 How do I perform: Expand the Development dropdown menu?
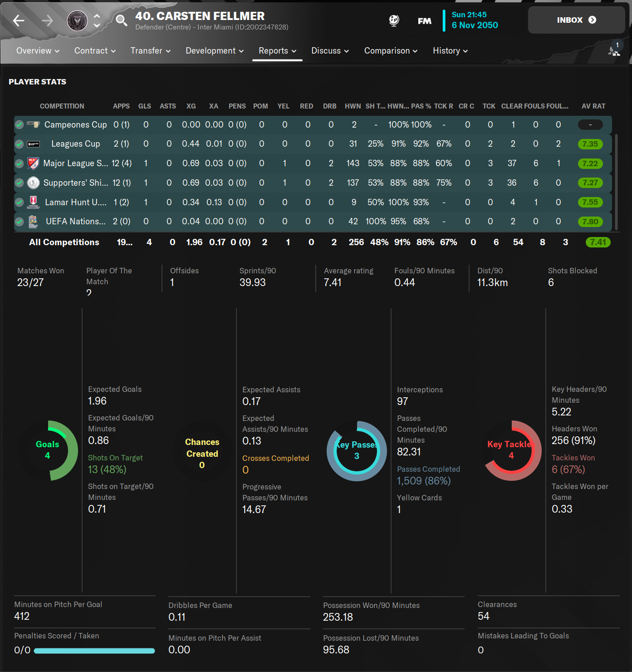tap(215, 51)
